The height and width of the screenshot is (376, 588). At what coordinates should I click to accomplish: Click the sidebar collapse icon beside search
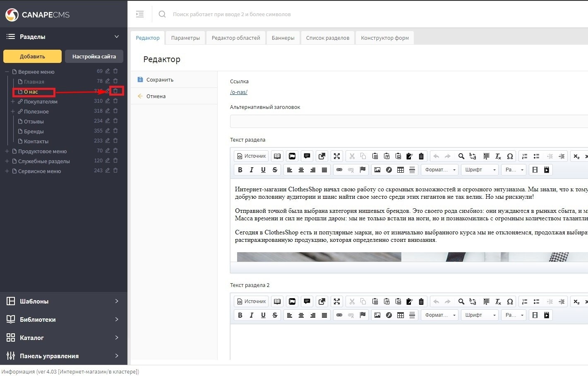pyautogui.click(x=140, y=14)
